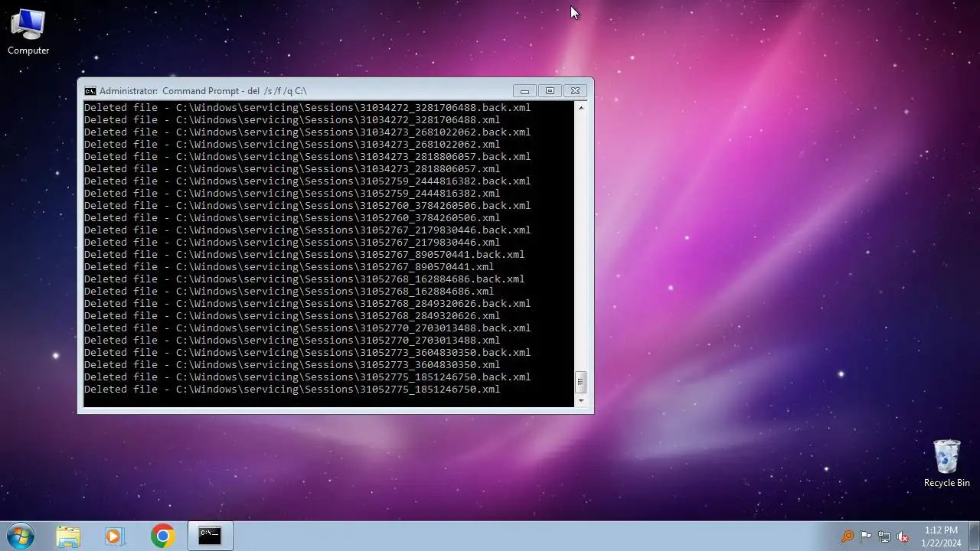Click the line 31052760_3784260506.back.xml
980x551 pixels.
[x=307, y=206]
